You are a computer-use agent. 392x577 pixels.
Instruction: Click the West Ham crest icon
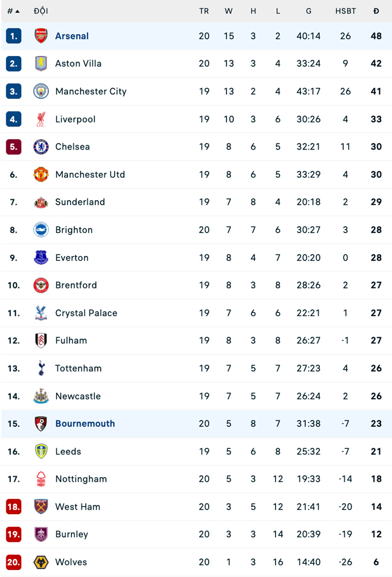(x=41, y=507)
